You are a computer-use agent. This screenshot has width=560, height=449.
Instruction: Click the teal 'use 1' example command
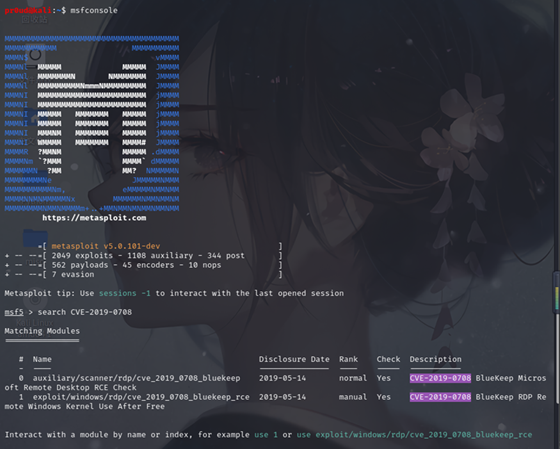[266, 435]
